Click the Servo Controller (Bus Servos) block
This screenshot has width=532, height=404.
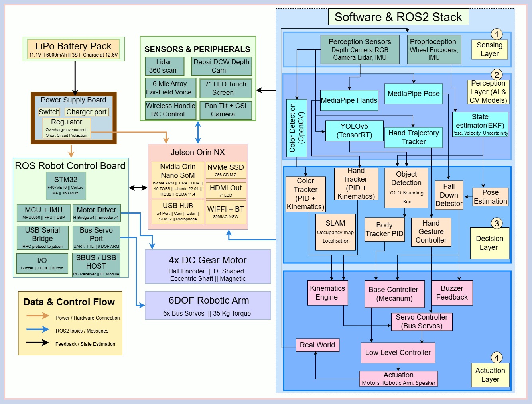[x=422, y=322]
